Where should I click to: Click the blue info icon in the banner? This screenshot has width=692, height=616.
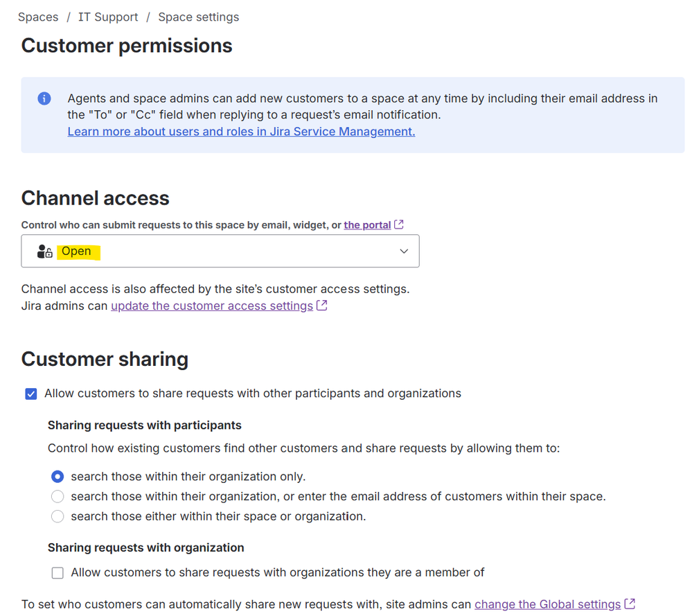[44, 98]
